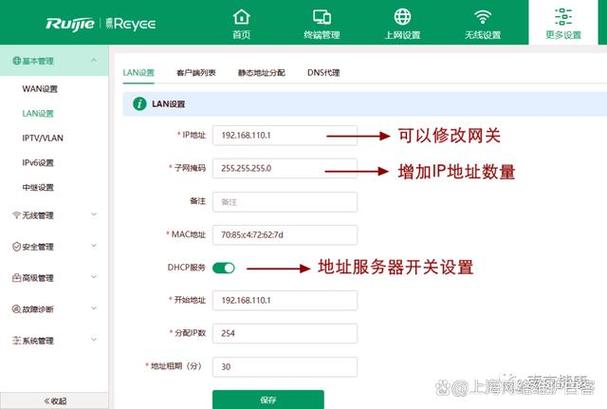Click the 地址租期 (分) input field
Screen dimensions: 607x409
285,366
